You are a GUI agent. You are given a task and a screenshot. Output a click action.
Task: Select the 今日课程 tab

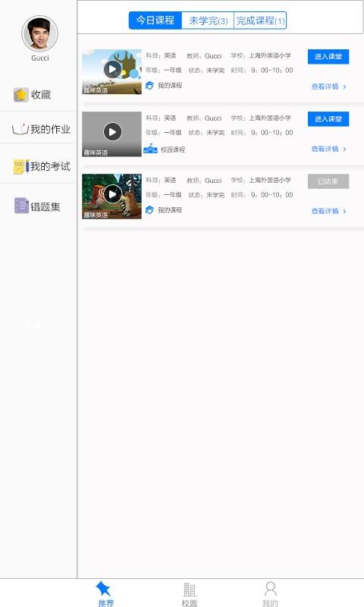(155, 20)
